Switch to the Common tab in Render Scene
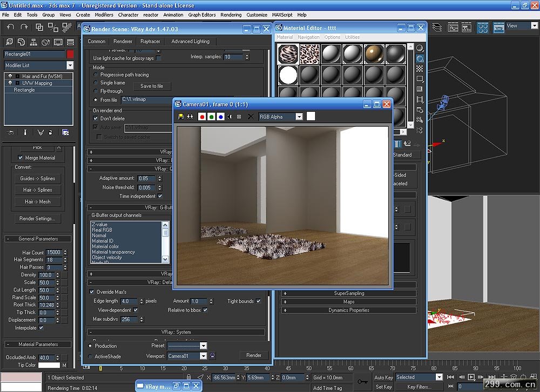 97,42
